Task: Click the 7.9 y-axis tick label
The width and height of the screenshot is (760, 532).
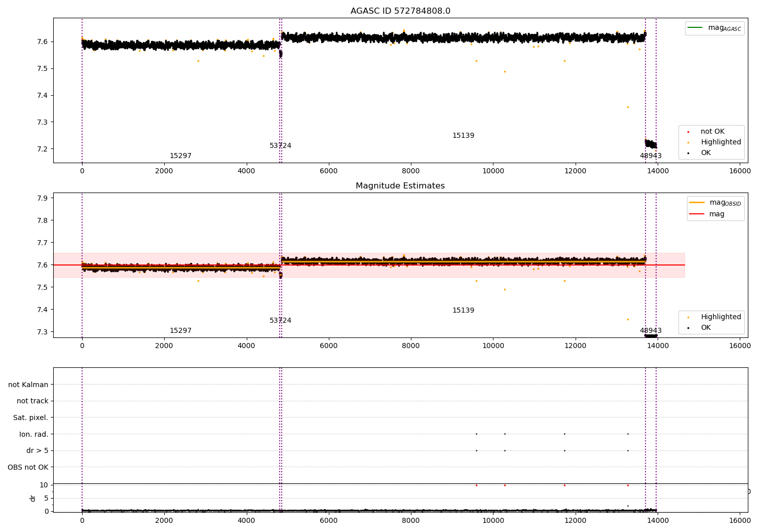Action: coord(43,198)
